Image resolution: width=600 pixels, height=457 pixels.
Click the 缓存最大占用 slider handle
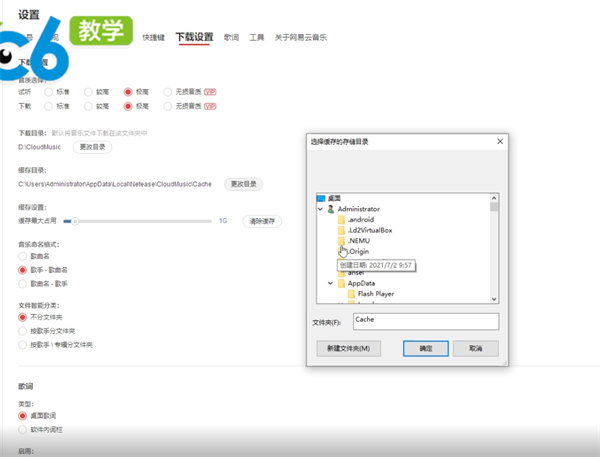click(75, 221)
